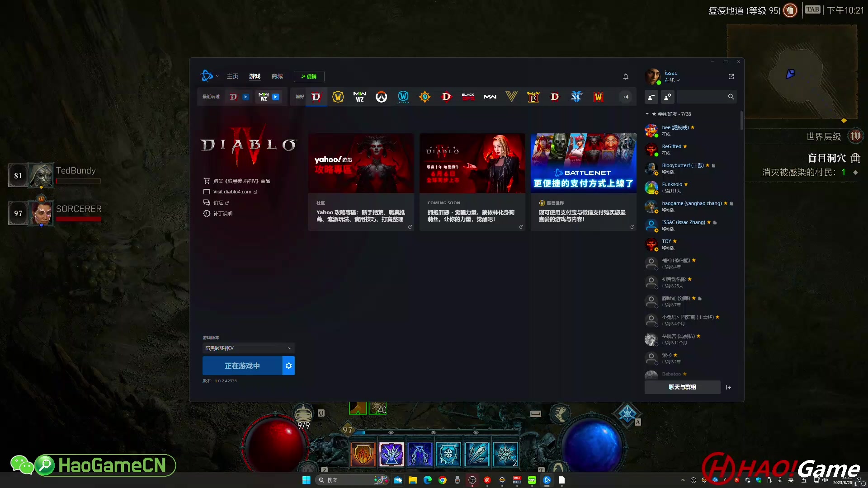Select friend haogame (yanghao zhang)
The image size is (868, 488).
(x=691, y=206)
